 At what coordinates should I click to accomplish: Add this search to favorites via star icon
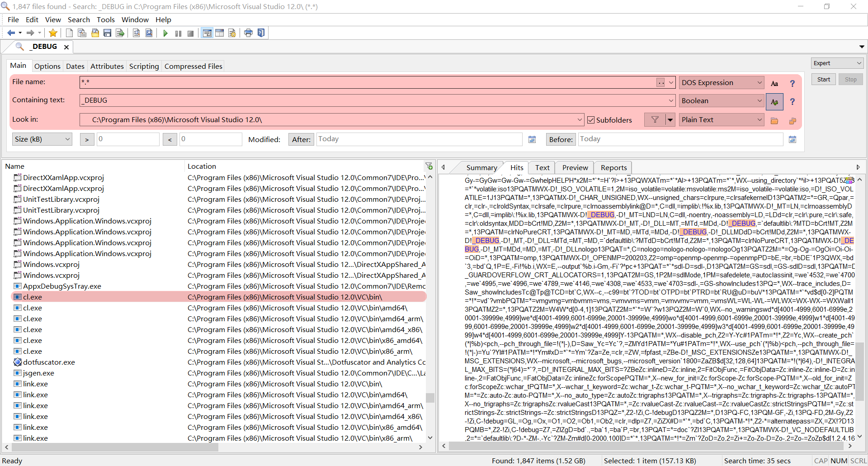tap(53, 33)
